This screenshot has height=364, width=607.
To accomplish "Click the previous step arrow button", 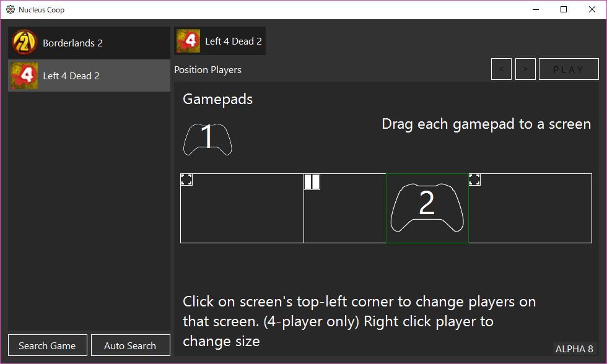I will point(501,69).
